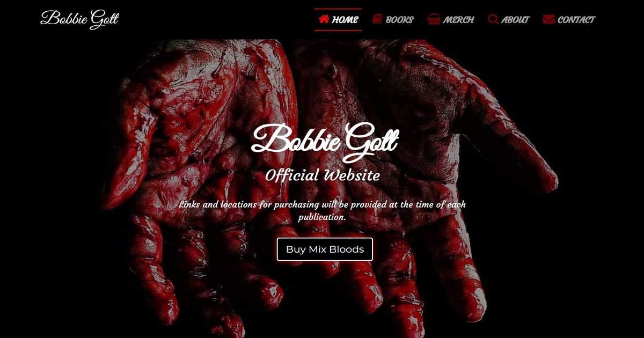
Task: Click the large Bobbie Gott hero title
Action: coord(325,142)
